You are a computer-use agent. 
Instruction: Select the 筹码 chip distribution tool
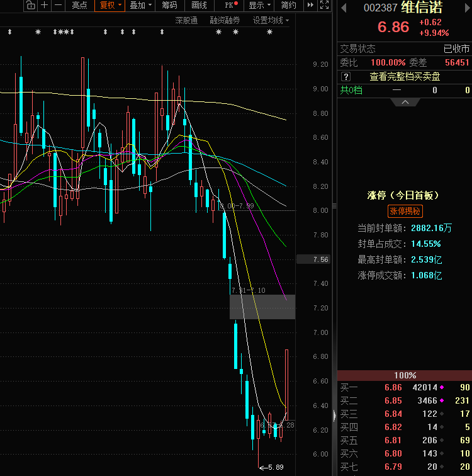coord(169,5)
